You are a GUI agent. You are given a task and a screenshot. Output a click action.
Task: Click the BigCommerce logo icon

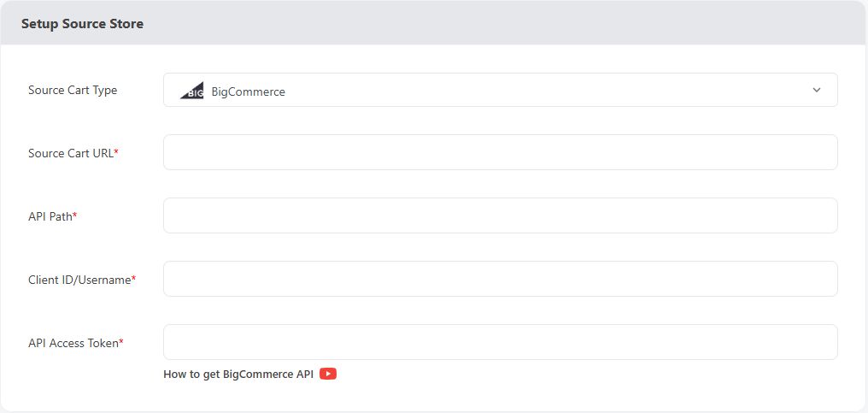point(191,91)
